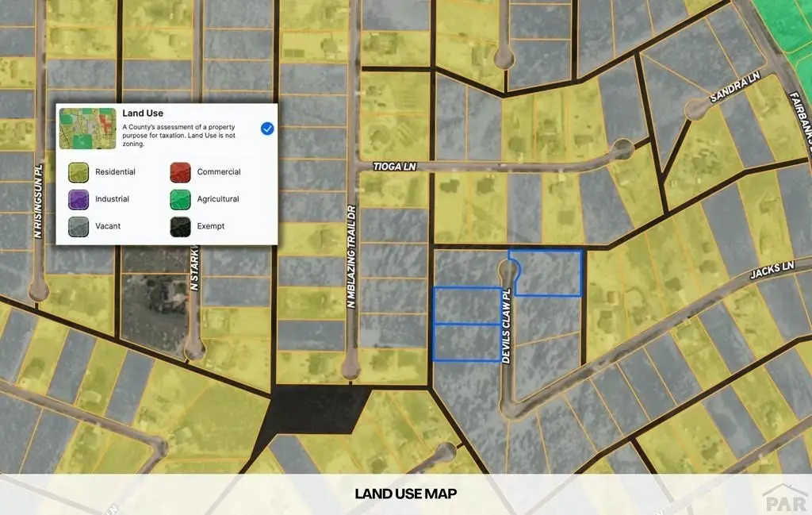Select the black exempt parcel on map
Image resolution: width=812 pixels, height=515 pixels.
(315, 409)
